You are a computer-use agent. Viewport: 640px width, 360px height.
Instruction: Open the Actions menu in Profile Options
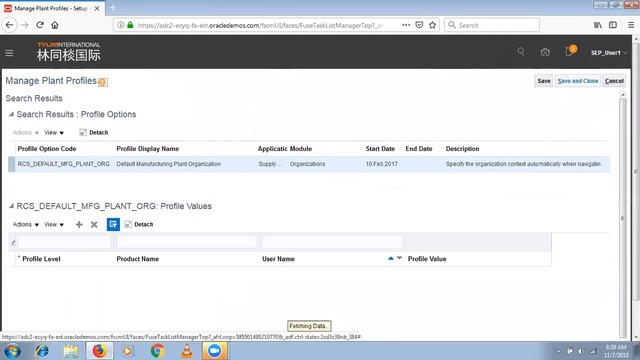[x=25, y=133]
